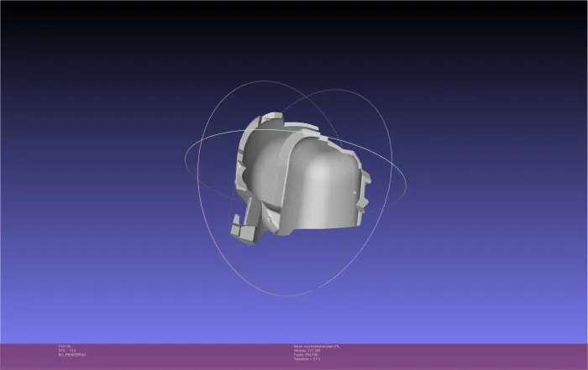Click the gray helmet mesh in the viewport

point(300,180)
